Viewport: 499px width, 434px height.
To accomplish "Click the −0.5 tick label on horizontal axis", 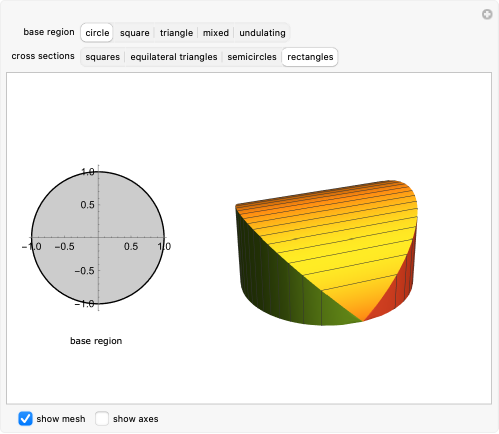I will pos(65,247).
